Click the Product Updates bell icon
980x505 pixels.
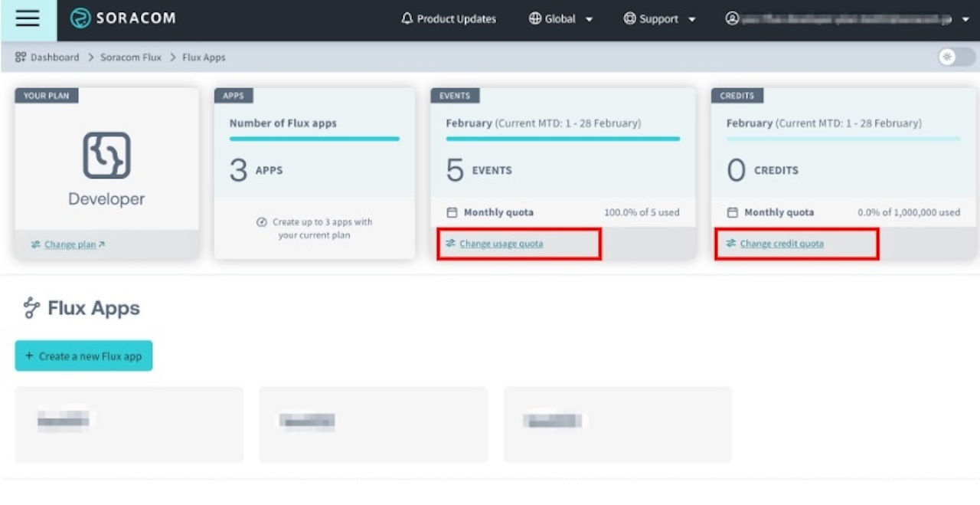(x=407, y=19)
